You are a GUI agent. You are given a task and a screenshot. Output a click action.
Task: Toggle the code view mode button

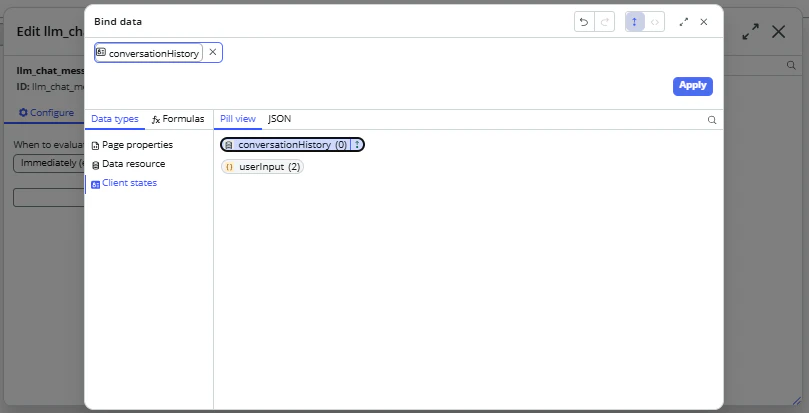655,22
